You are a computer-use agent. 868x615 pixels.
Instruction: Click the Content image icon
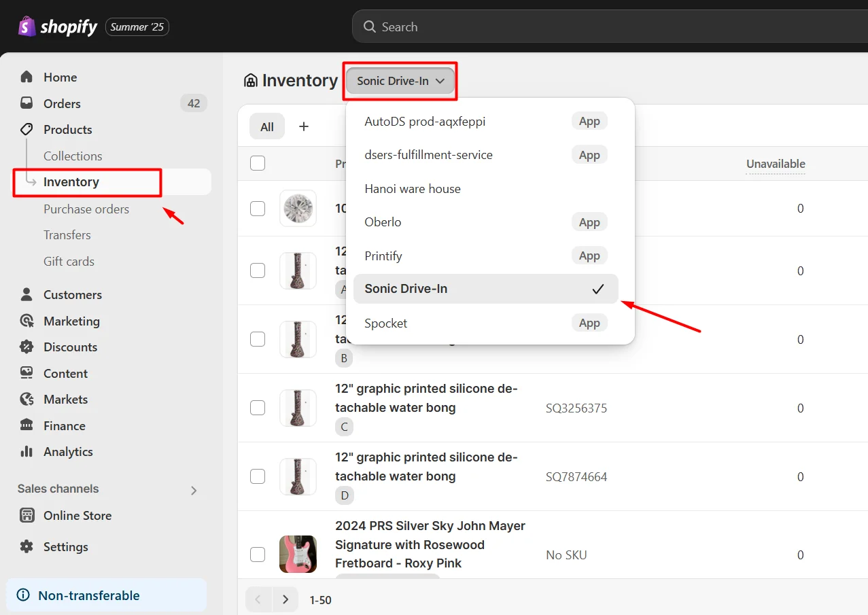coord(27,373)
